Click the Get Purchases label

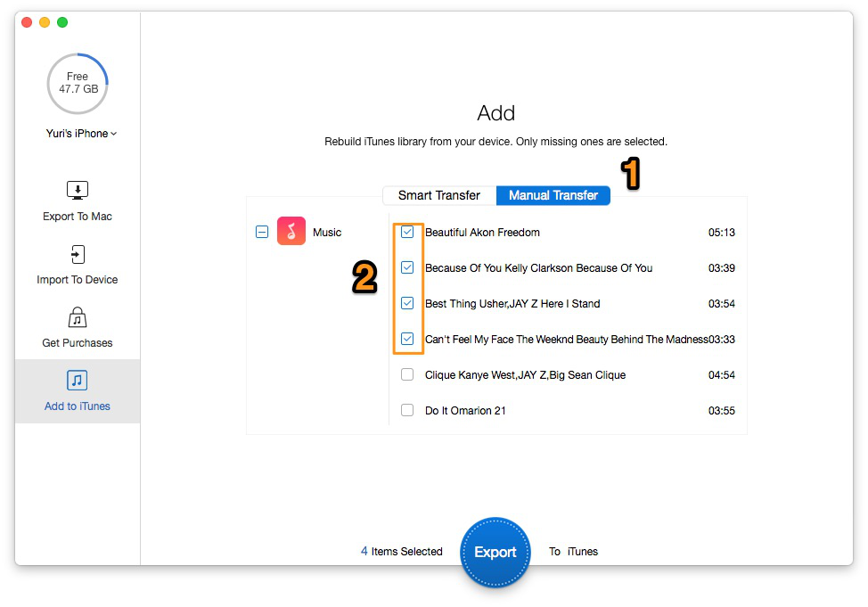78,343
